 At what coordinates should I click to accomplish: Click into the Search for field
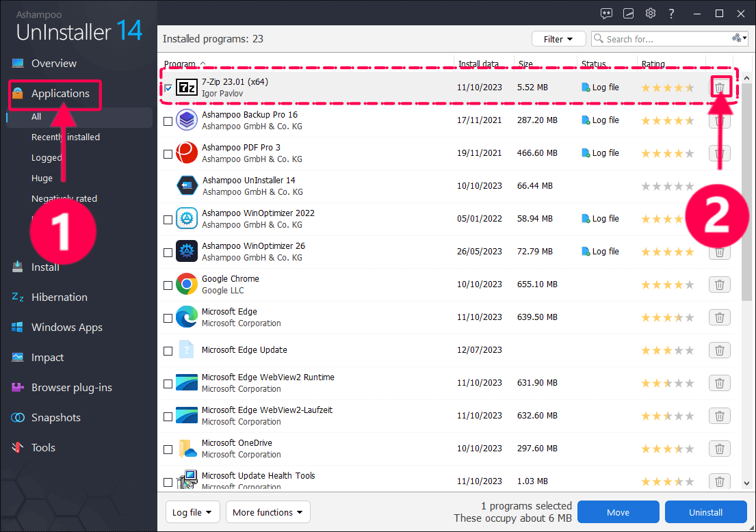(x=664, y=39)
